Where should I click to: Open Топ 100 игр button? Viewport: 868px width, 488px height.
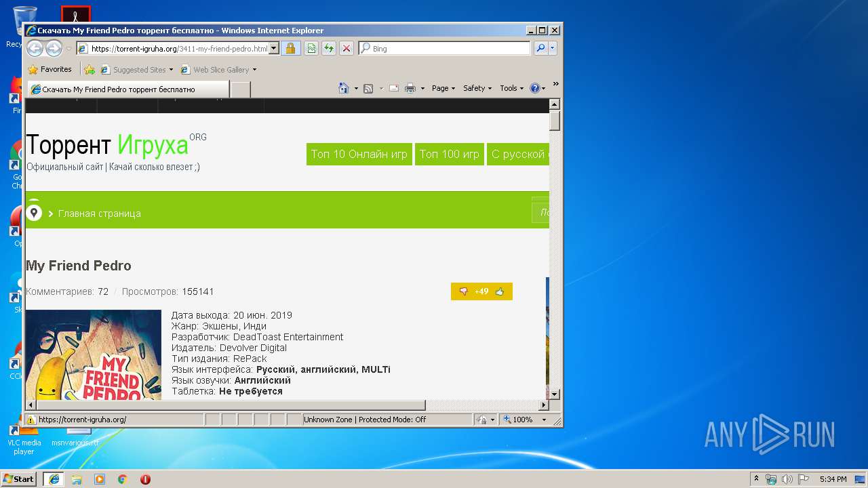click(449, 154)
